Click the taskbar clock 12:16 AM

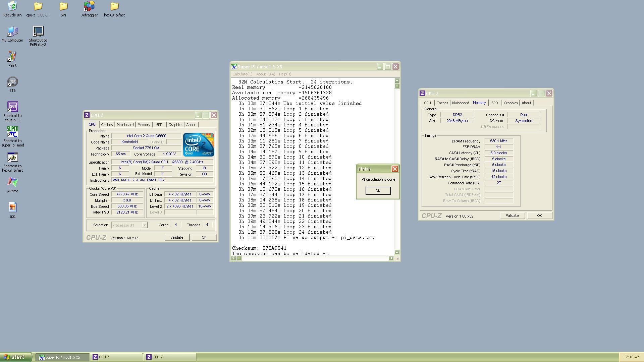click(632, 357)
